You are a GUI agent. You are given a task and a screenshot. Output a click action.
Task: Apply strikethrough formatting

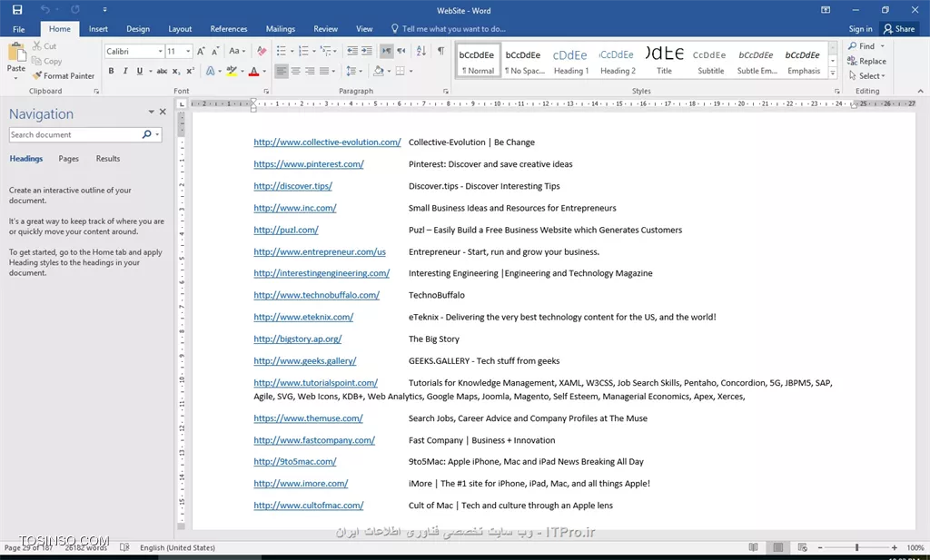tap(162, 71)
